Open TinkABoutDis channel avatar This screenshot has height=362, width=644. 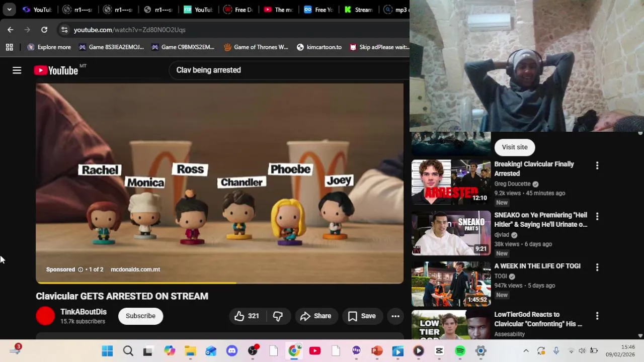(x=45, y=316)
